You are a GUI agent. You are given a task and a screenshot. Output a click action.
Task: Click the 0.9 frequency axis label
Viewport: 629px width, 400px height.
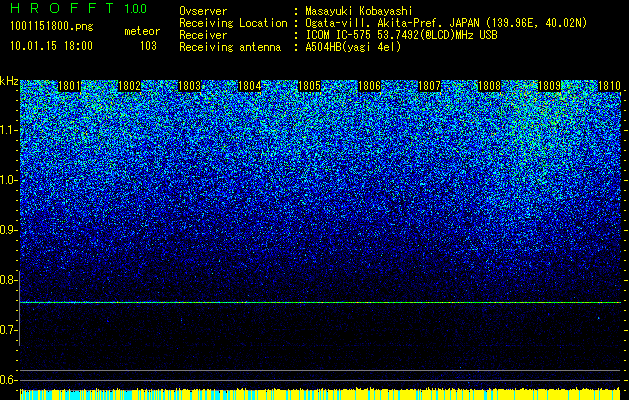(x=8, y=230)
